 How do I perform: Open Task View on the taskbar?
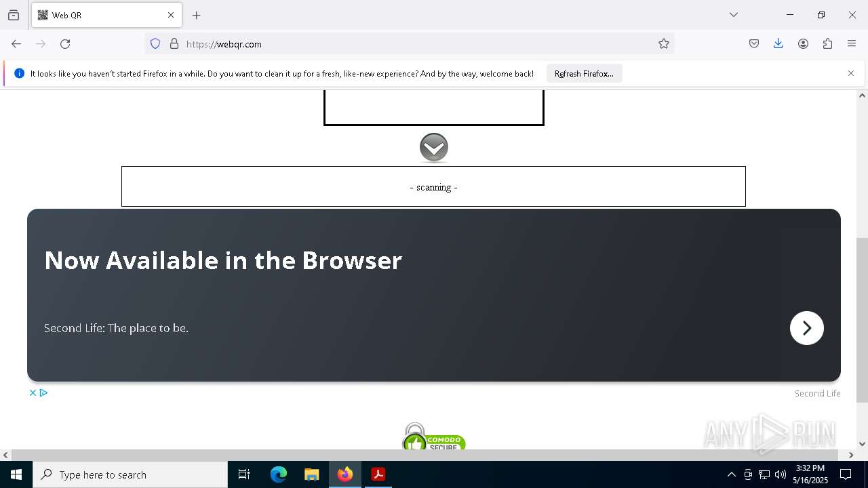coord(244,474)
